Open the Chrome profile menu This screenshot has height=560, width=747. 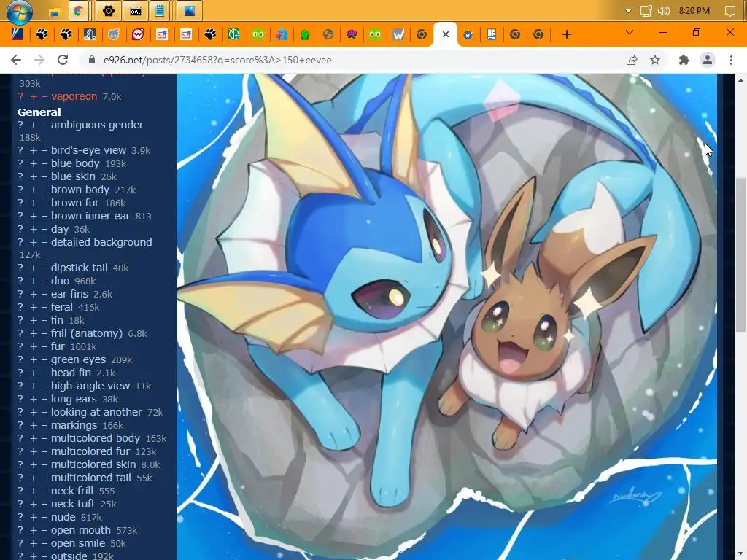[x=708, y=60]
